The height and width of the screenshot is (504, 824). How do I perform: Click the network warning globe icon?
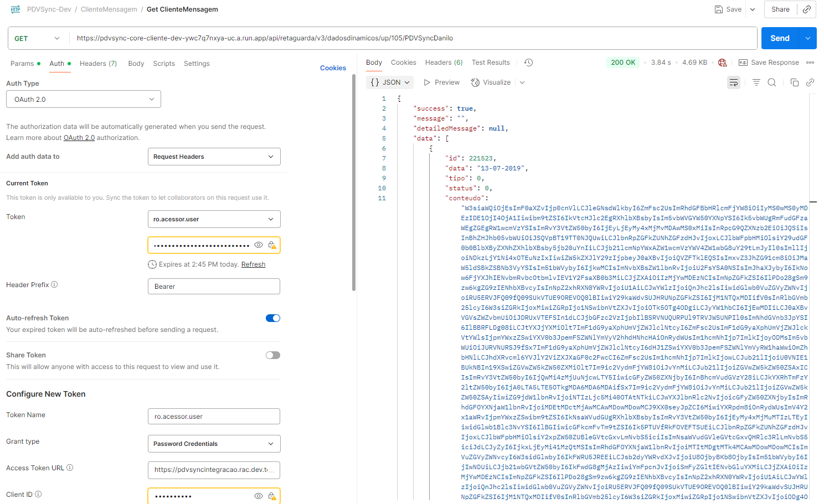coord(722,63)
